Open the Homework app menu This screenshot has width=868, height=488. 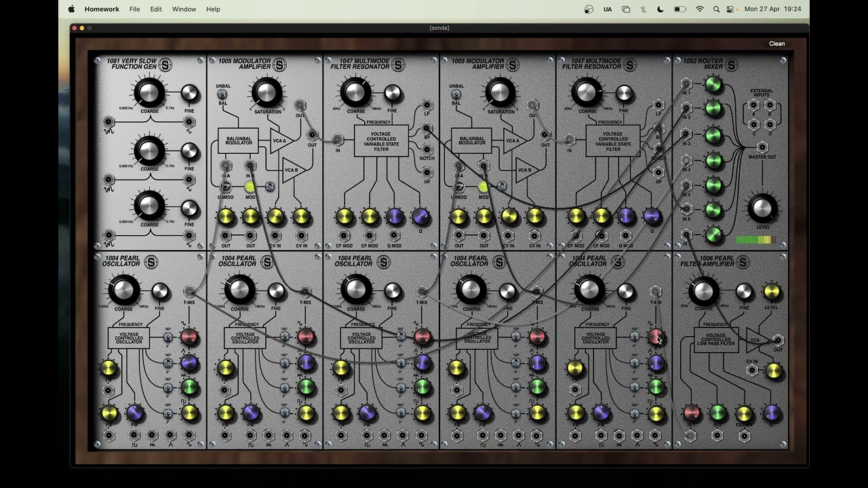pos(102,9)
